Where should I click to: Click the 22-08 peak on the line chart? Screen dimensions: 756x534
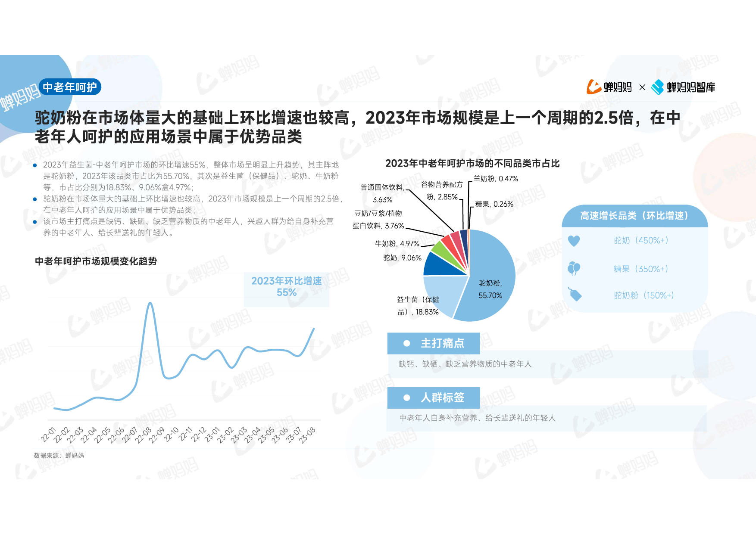(150, 303)
